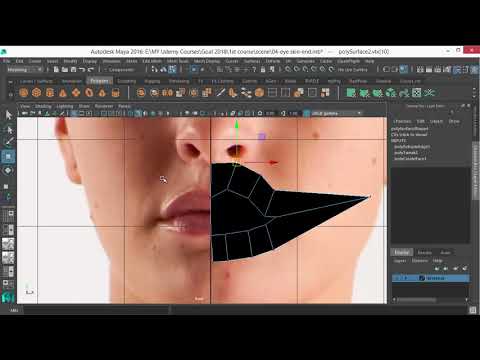480x360 pixels.
Task: Toggle select by component type mode
Action: [x=172, y=69]
